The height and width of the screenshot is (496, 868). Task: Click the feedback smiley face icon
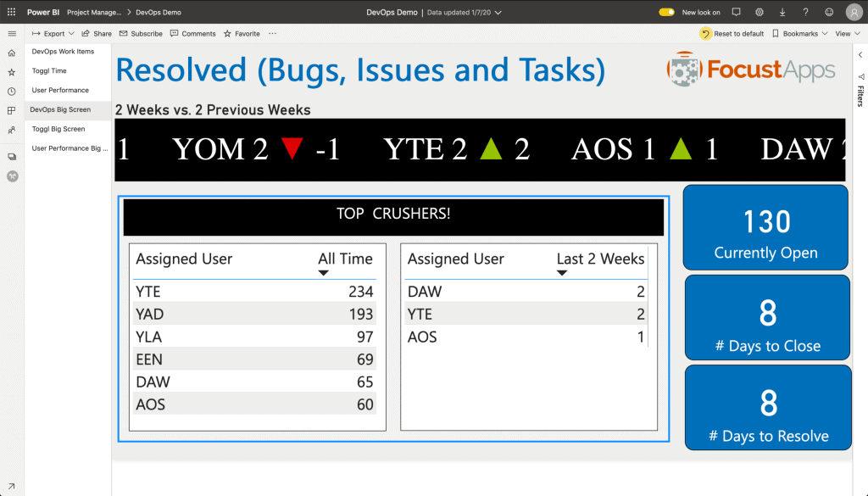point(828,13)
